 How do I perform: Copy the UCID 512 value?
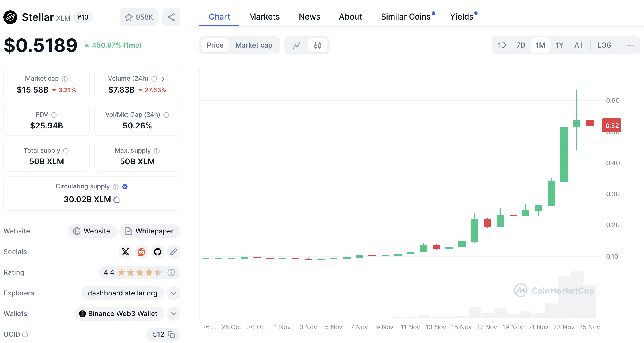coord(171,334)
